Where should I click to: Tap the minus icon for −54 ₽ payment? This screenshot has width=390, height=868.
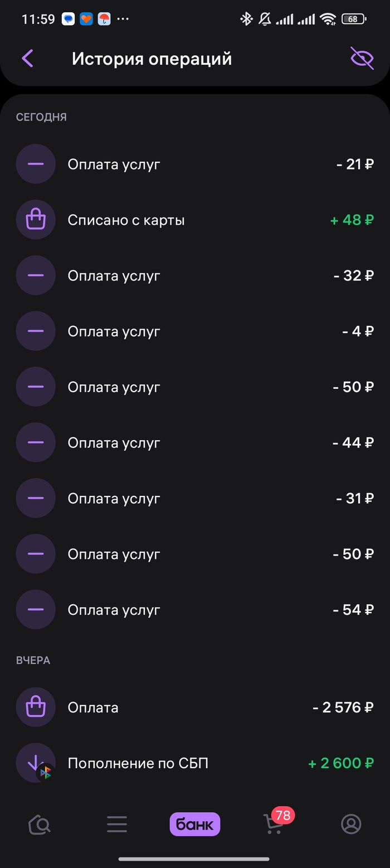[x=36, y=610]
